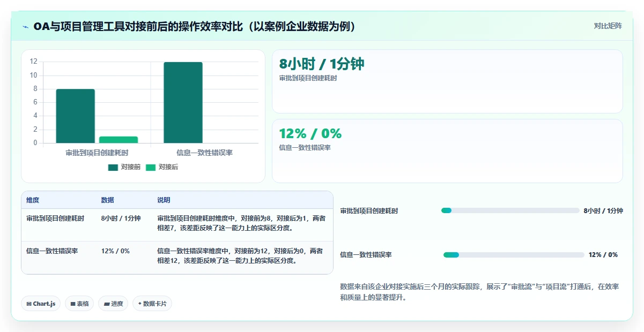Click the 说明 column header
The height and width of the screenshot is (332, 644).
pyautogui.click(x=164, y=200)
